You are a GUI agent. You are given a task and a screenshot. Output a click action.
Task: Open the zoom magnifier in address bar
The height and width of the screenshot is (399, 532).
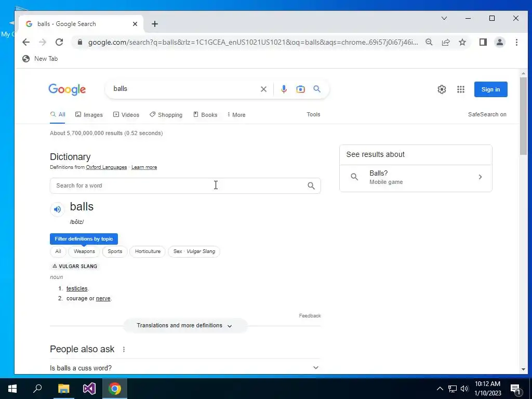(x=429, y=42)
